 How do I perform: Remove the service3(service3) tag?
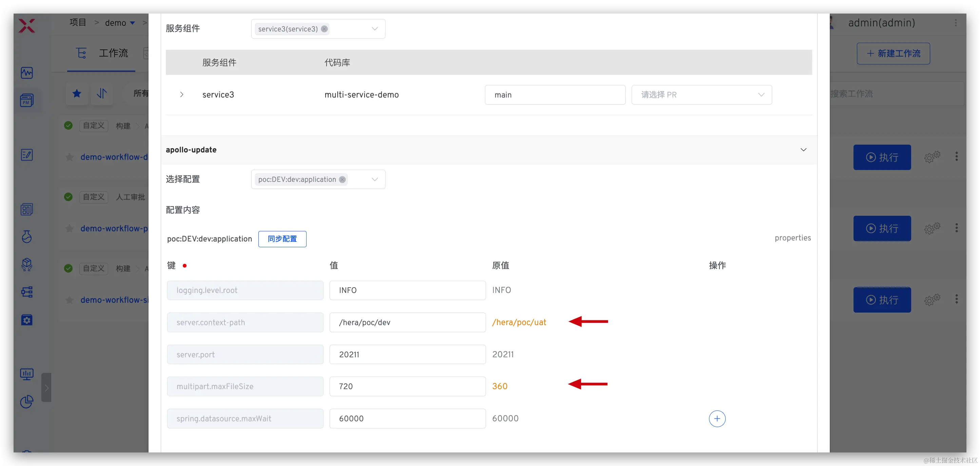[324, 29]
